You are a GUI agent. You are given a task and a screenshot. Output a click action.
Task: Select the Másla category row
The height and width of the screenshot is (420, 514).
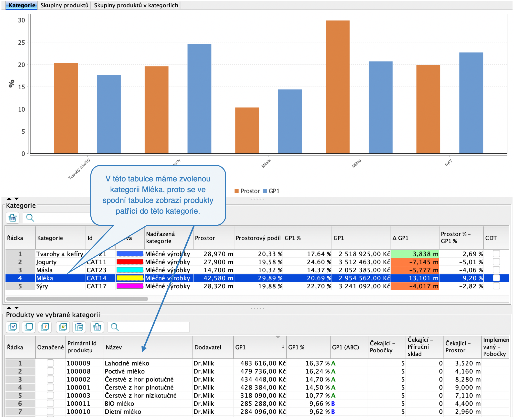(x=257, y=270)
